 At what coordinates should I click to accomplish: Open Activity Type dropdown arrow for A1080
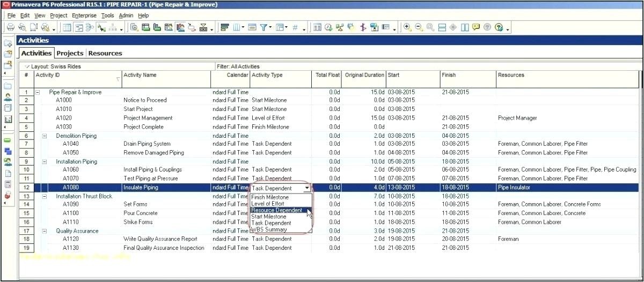[307, 188]
